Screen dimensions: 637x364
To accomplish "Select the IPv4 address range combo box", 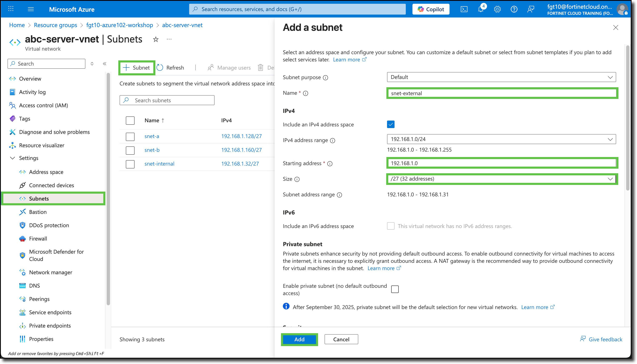I will tap(501, 139).
